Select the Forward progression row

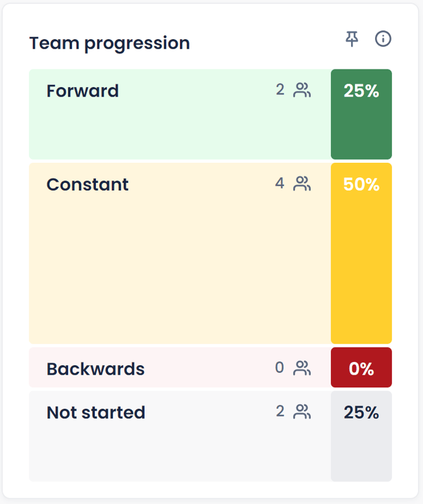[x=210, y=114]
